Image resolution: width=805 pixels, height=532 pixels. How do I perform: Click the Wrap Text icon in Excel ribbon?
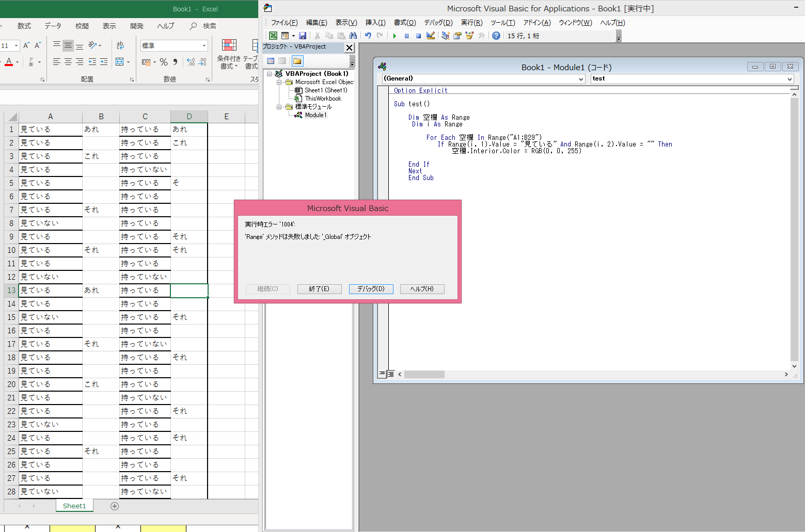pos(120,45)
